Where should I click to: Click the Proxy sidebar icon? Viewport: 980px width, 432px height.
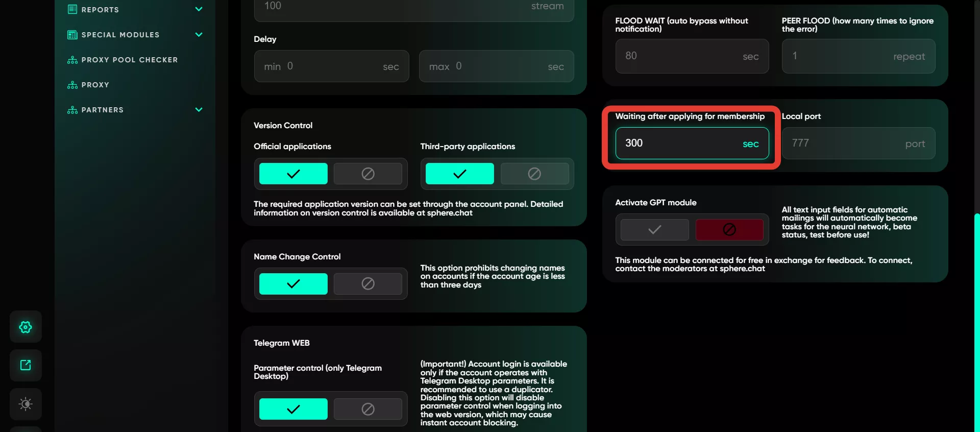tap(72, 85)
